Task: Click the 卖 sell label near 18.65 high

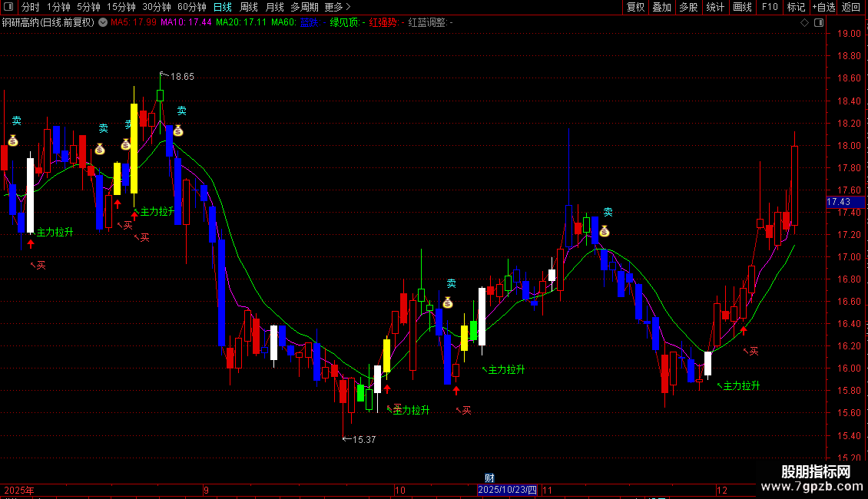Action: 181,111
